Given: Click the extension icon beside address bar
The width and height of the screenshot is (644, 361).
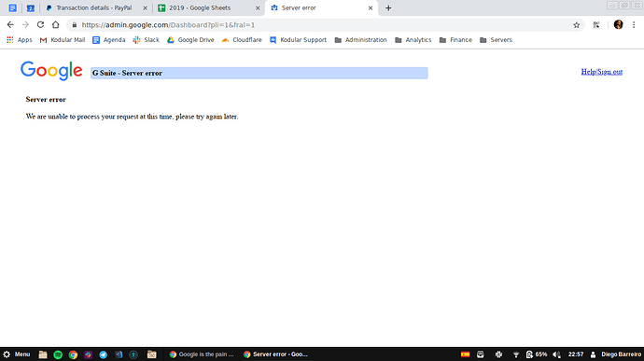Looking at the screenshot, I should 596,25.
